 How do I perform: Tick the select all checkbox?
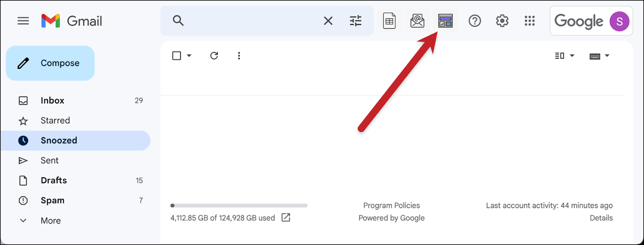(x=177, y=56)
